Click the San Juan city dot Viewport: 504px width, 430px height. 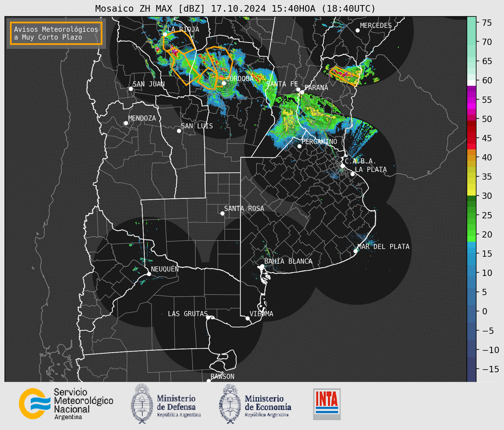tap(131, 89)
